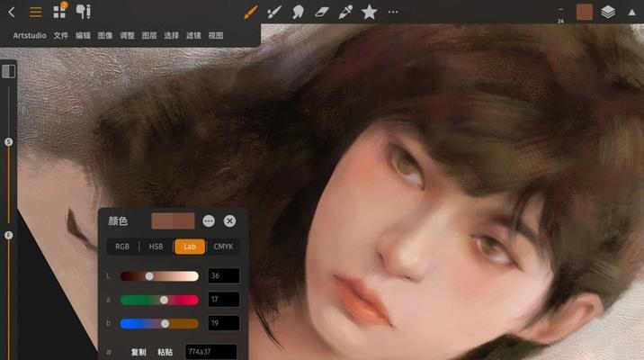Screen dimensions: 644x360
Task: Collapse toolbar with the up triangle
Action: [631, 13]
